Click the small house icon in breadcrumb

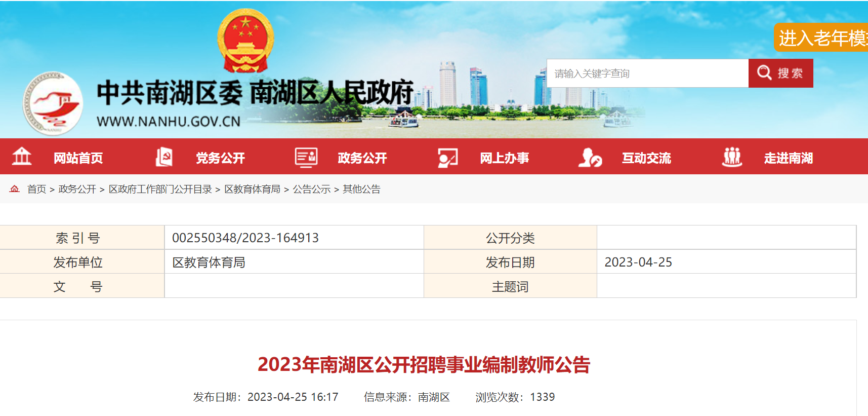pos(15,189)
